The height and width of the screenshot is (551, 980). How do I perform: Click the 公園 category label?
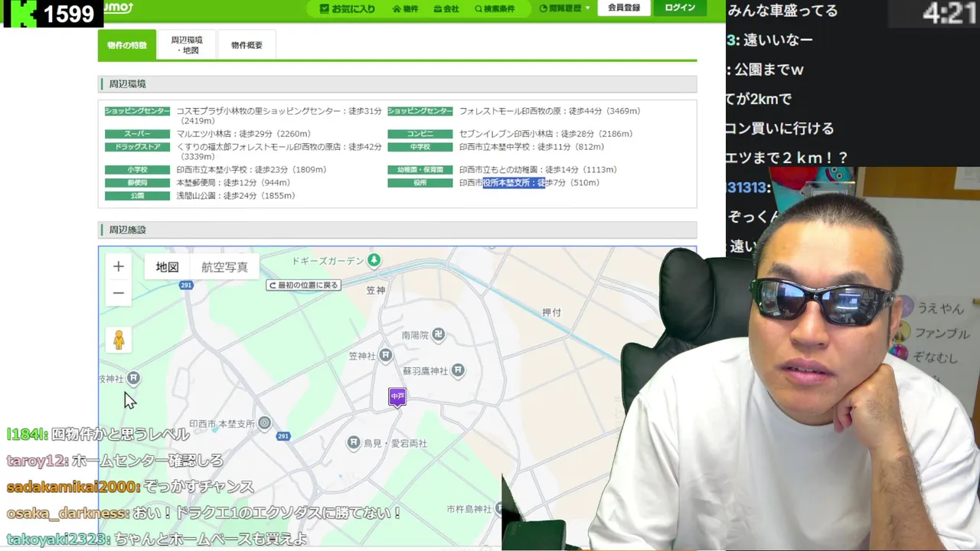tap(137, 196)
